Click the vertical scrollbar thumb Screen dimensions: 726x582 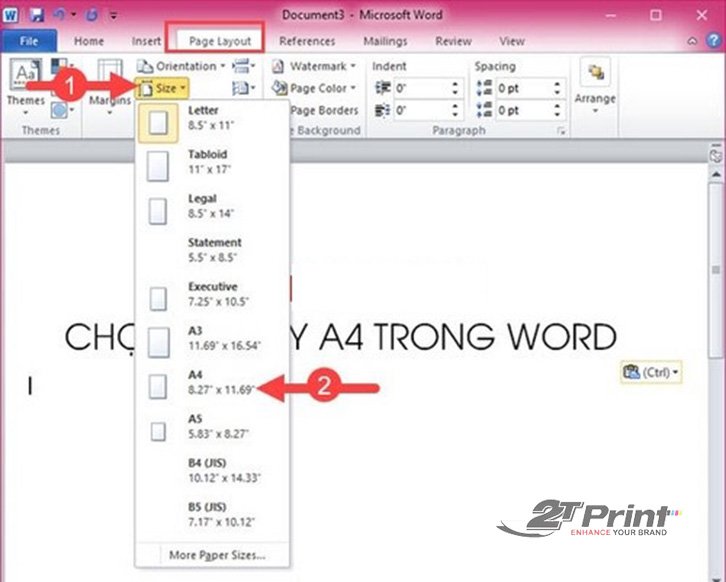[716, 269]
